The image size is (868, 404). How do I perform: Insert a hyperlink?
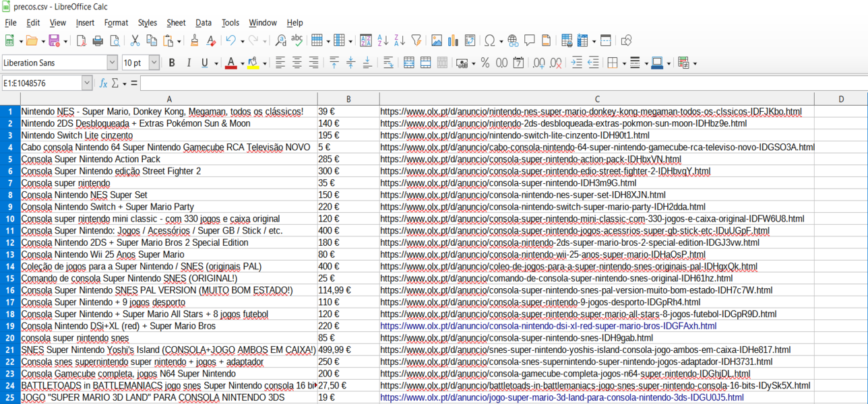point(513,41)
